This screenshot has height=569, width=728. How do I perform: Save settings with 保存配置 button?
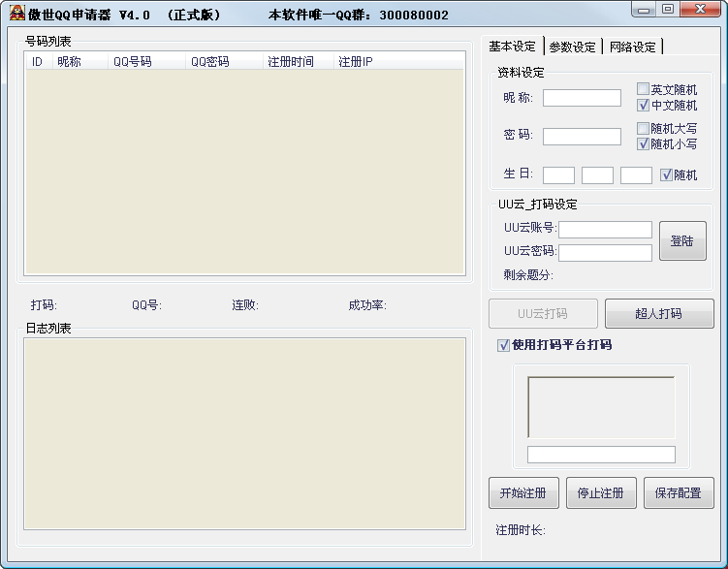click(679, 492)
